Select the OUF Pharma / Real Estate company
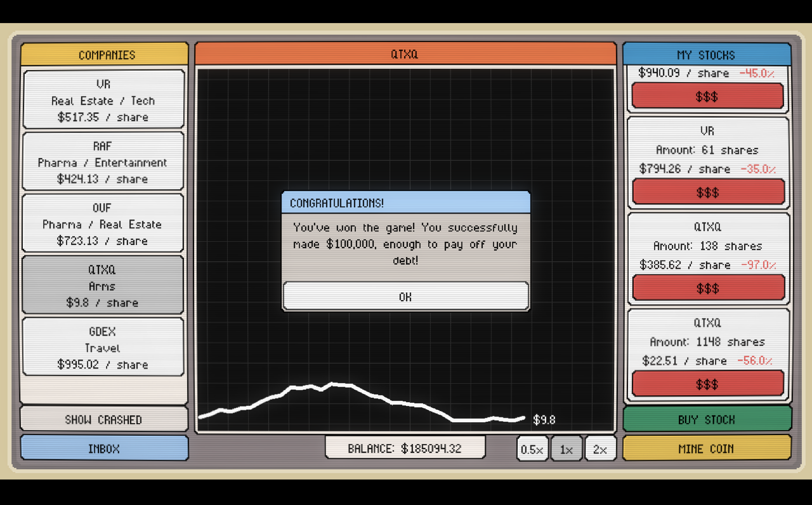The image size is (812, 505). 102,224
